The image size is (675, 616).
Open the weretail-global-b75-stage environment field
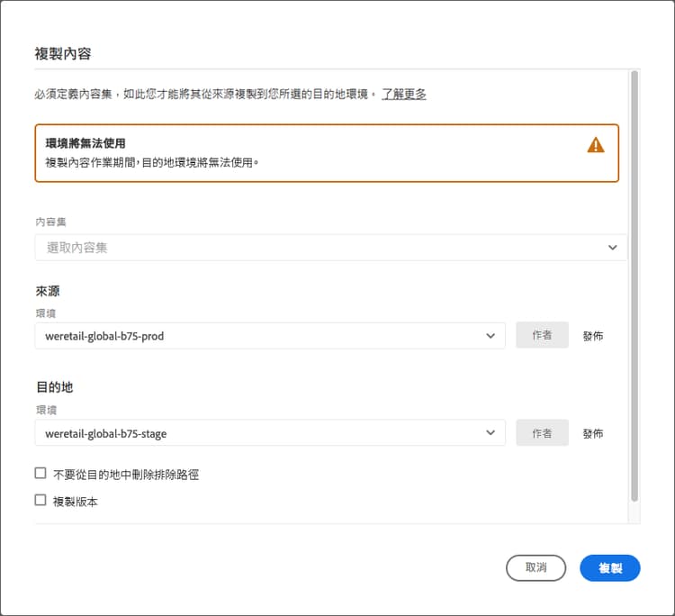[x=261, y=433]
